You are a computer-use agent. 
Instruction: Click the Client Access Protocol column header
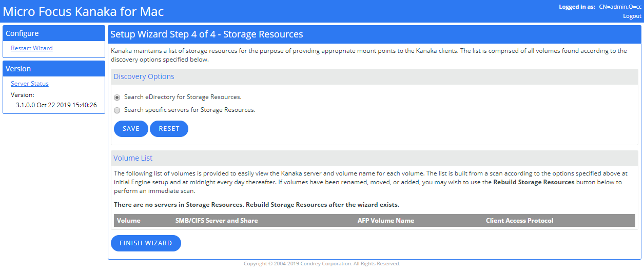point(519,221)
